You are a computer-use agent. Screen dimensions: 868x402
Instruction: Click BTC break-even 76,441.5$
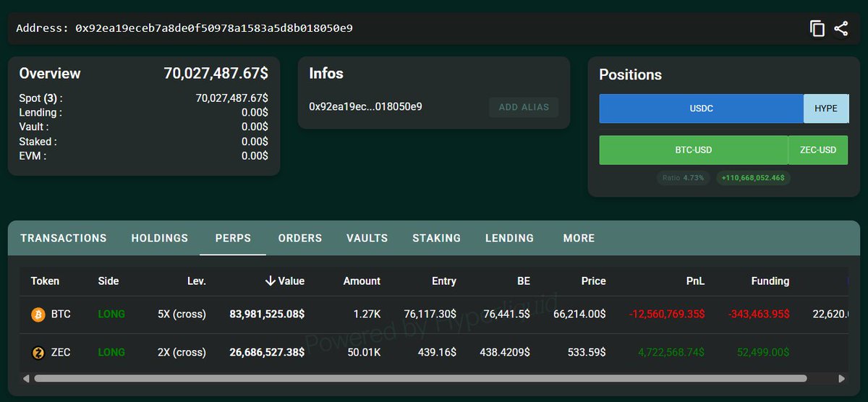coord(507,315)
